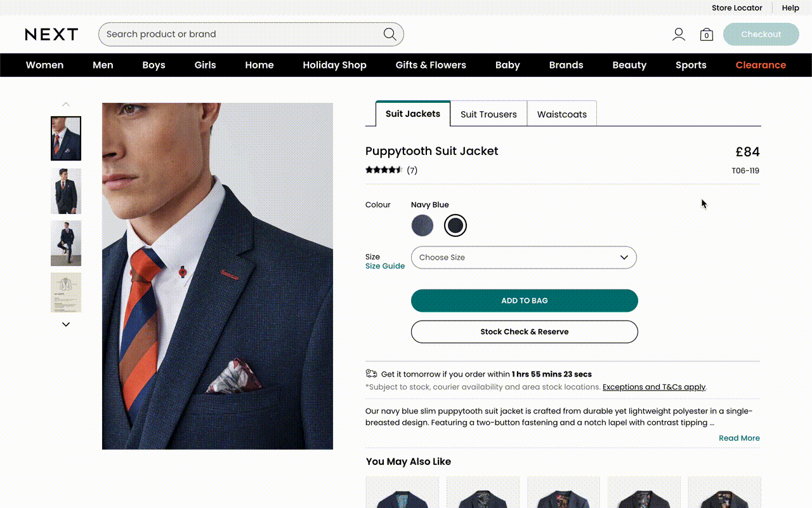Open Exceptions and T&Cs apply link
This screenshot has width=812, height=508.
point(654,387)
